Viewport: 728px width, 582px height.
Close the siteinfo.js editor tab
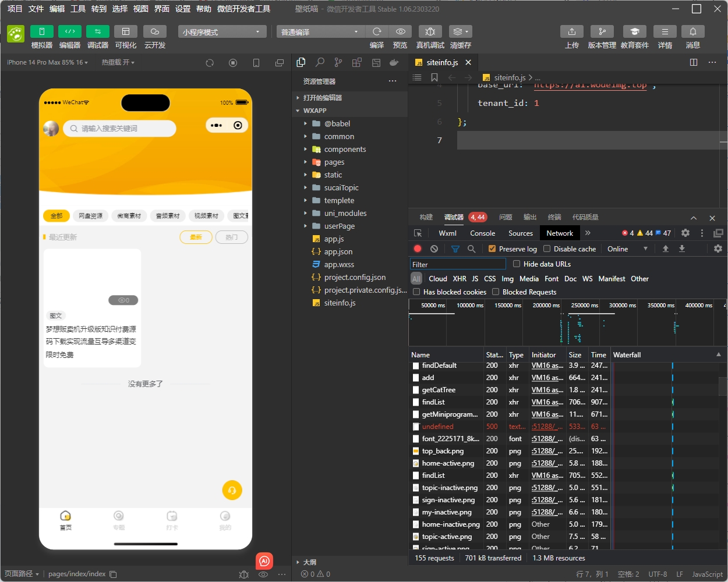(x=468, y=62)
